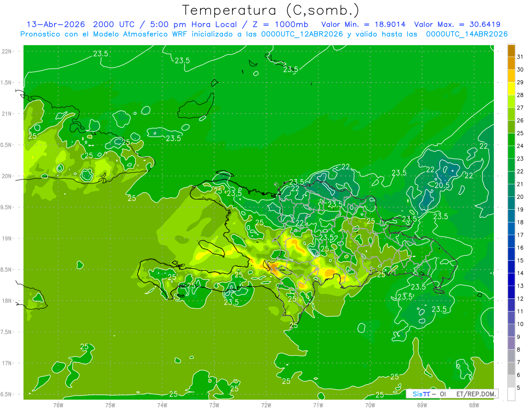Click the yellow 28 degree legend swatch
Screen dimensions: 532x411
(x=511, y=89)
